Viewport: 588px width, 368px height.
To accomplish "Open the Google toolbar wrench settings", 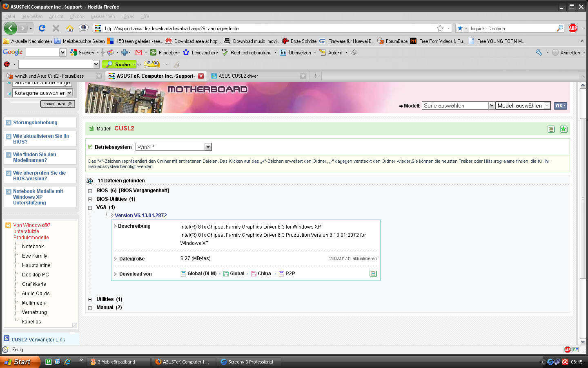I will (539, 52).
